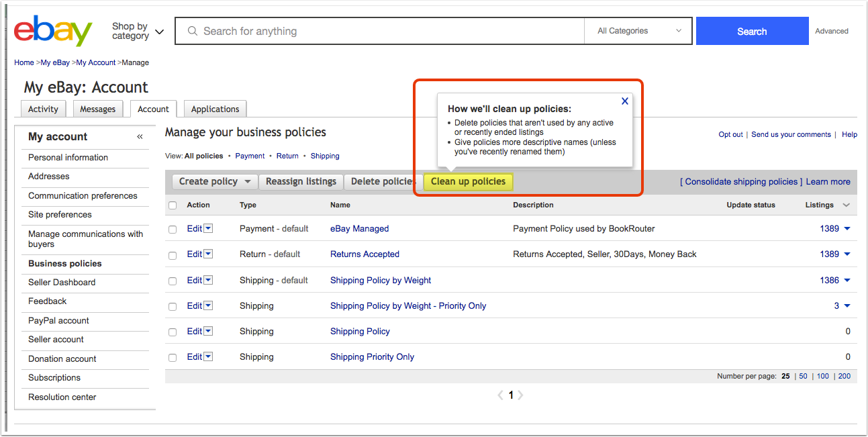
Task: Click the Reassign listings button
Action: coord(301,181)
